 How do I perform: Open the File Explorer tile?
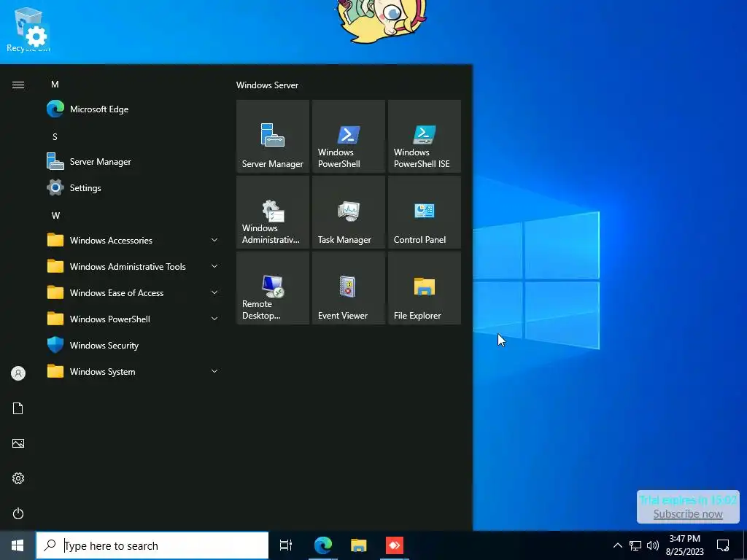click(425, 287)
